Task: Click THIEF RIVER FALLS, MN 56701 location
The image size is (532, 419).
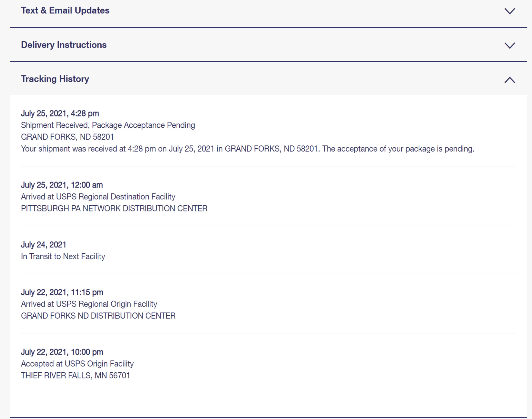Action: (x=75, y=375)
